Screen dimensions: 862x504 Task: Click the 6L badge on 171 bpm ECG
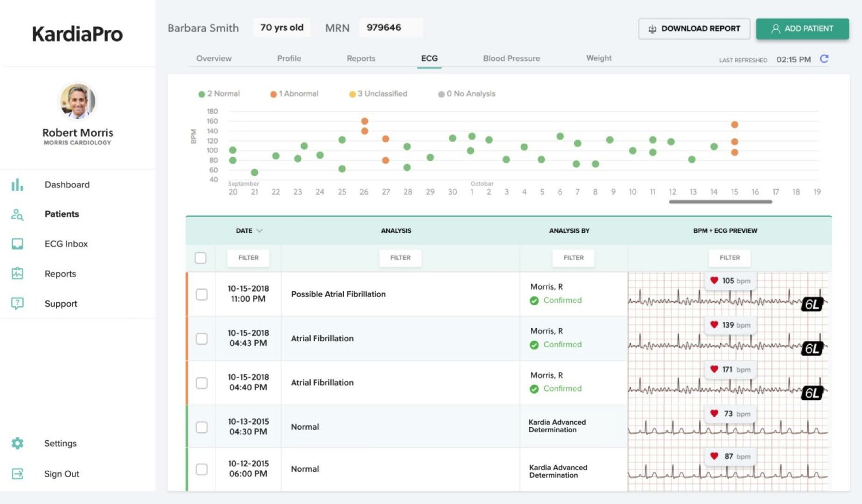click(x=813, y=393)
